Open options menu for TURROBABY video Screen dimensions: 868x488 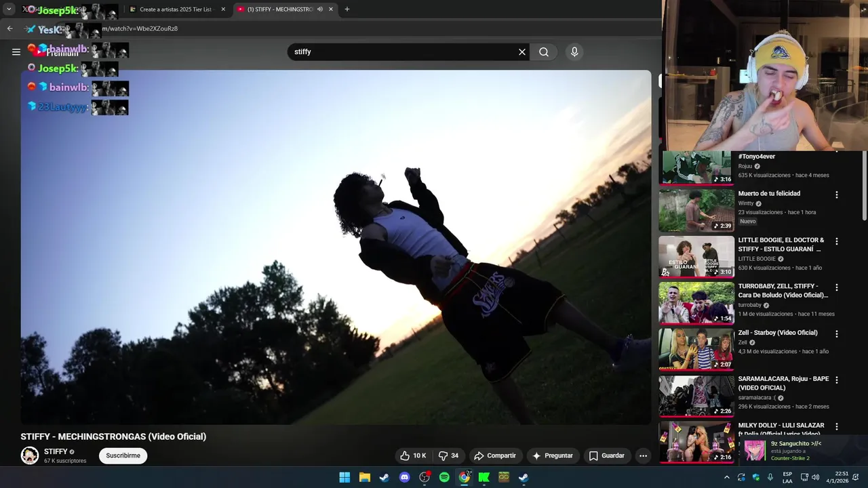click(836, 287)
